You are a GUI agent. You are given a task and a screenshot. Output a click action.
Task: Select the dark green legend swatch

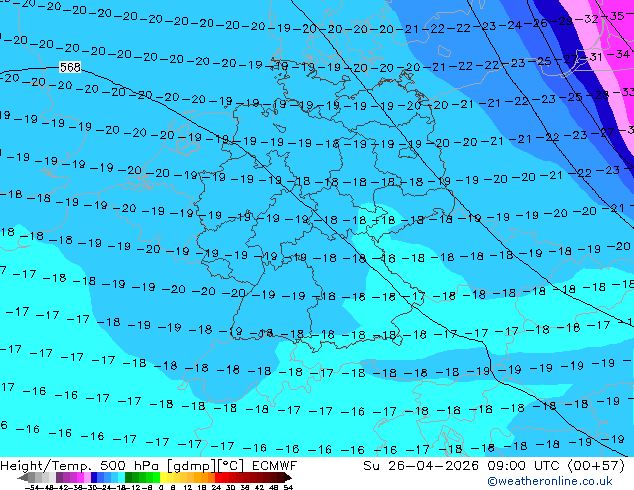[128, 477]
